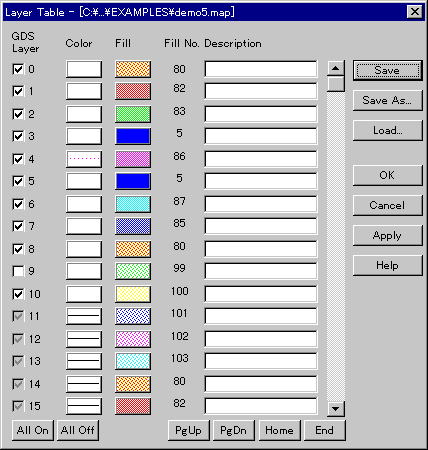Uncheck GDS layer 0
428x450 pixels.
[18, 69]
